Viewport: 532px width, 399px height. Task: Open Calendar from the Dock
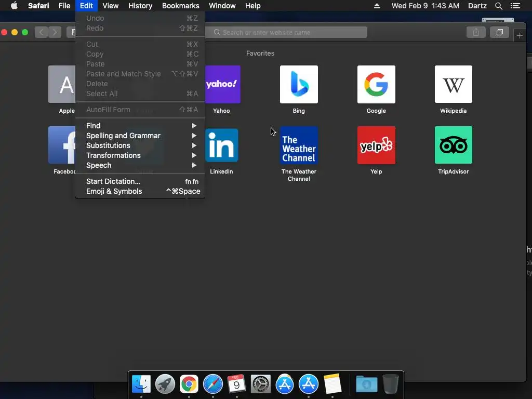pyautogui.click(x=236, y=384)
